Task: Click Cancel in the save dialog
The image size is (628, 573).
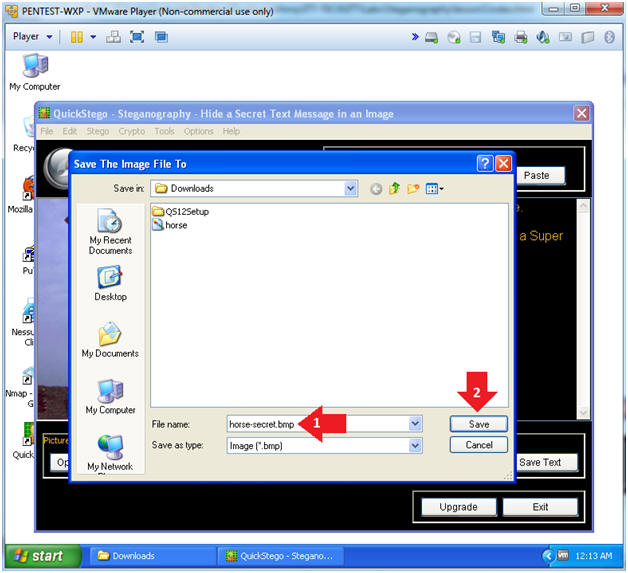Action: (479, 445)
